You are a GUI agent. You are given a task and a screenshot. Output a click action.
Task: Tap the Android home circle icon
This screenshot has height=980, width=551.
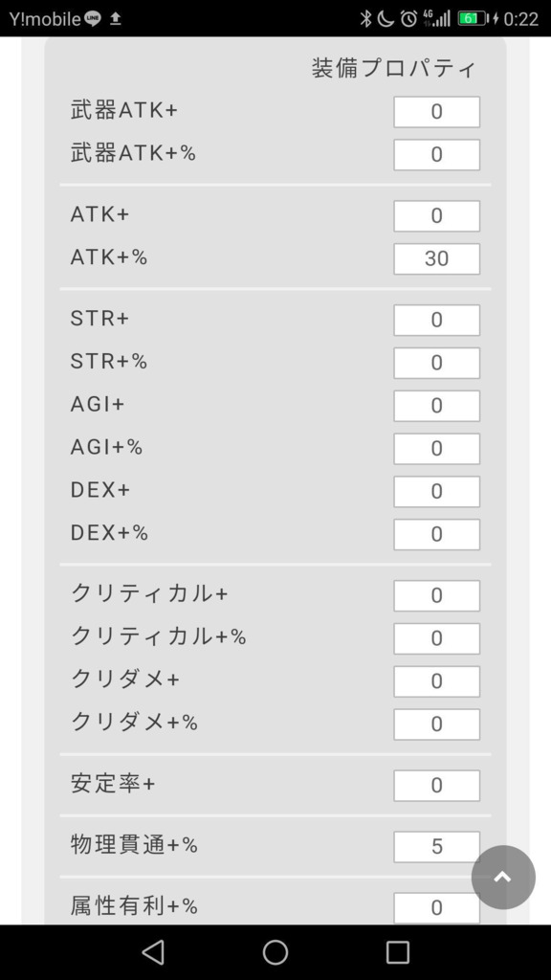(275, 952)
